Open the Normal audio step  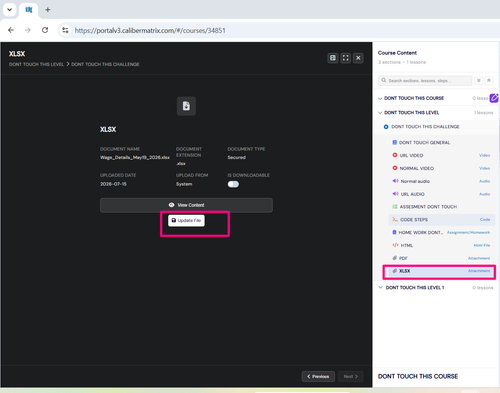[x=442, y=181]
